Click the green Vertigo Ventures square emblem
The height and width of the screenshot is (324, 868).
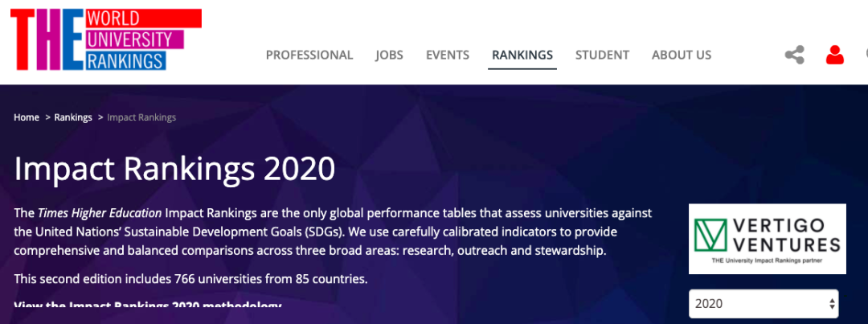711,235
